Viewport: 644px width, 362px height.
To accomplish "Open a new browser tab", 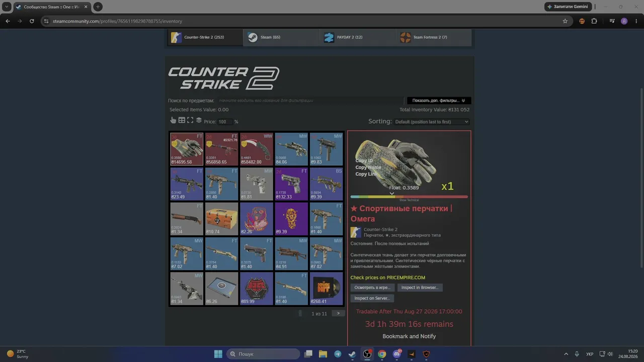I will pyautogui.click(x=98, y=7).
